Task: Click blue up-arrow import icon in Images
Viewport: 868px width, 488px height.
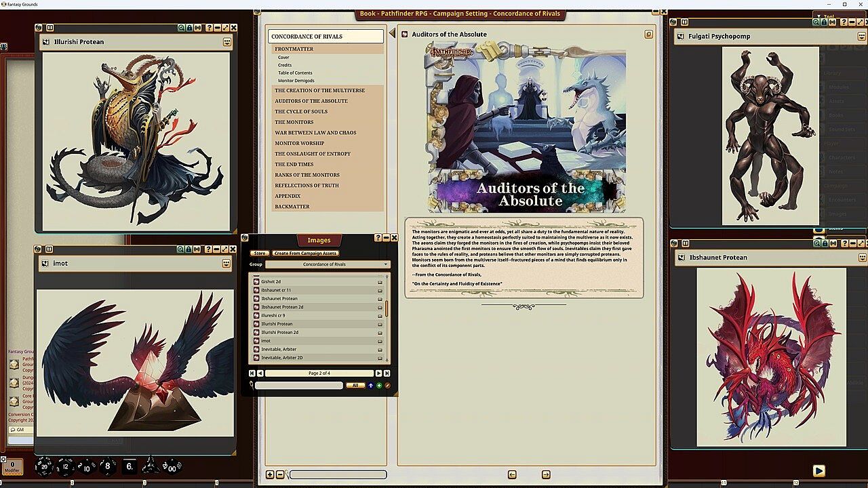Action: tap(370, 385)
